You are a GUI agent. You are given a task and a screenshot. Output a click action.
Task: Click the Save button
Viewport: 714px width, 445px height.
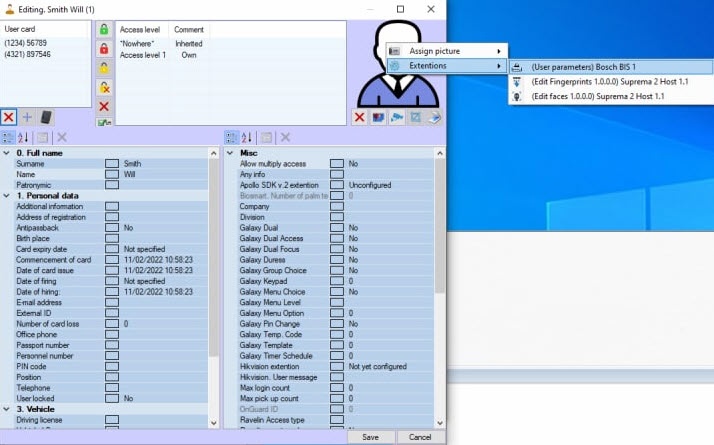[371, 437]
